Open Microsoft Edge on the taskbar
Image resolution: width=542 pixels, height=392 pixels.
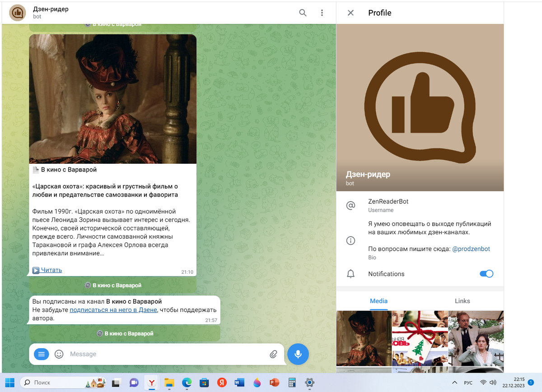(187, 383)
